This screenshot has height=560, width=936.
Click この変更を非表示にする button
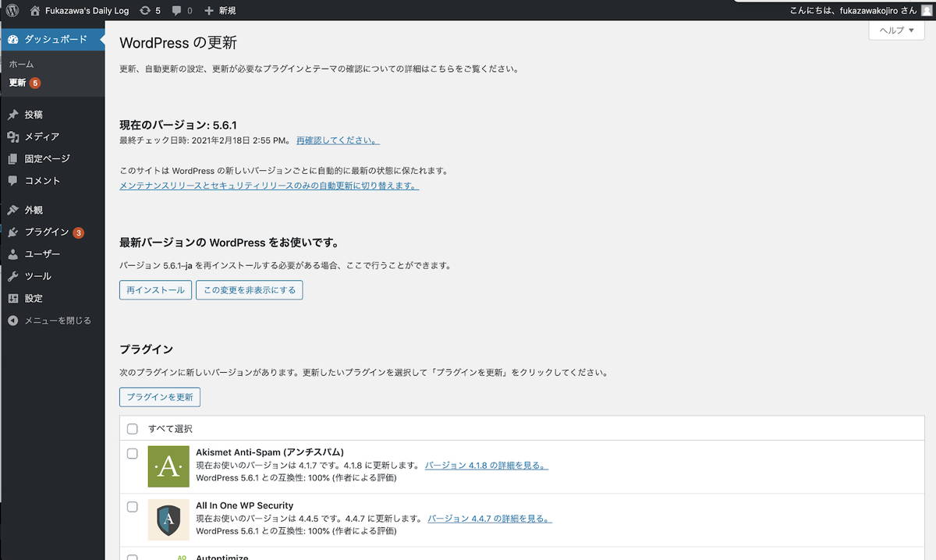coord(250,290)
